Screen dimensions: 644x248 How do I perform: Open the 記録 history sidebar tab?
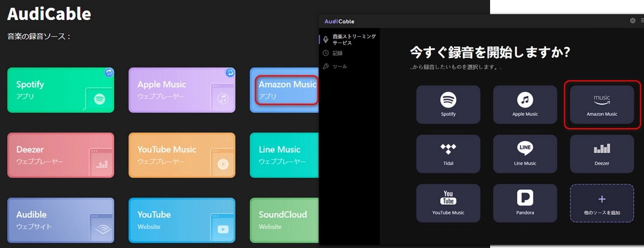coord(350,53)
